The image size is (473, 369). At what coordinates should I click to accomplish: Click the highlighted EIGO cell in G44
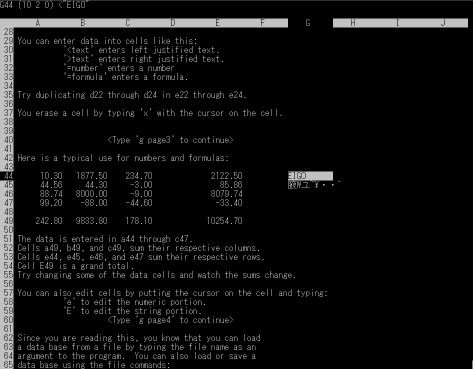tap(310, 176)
